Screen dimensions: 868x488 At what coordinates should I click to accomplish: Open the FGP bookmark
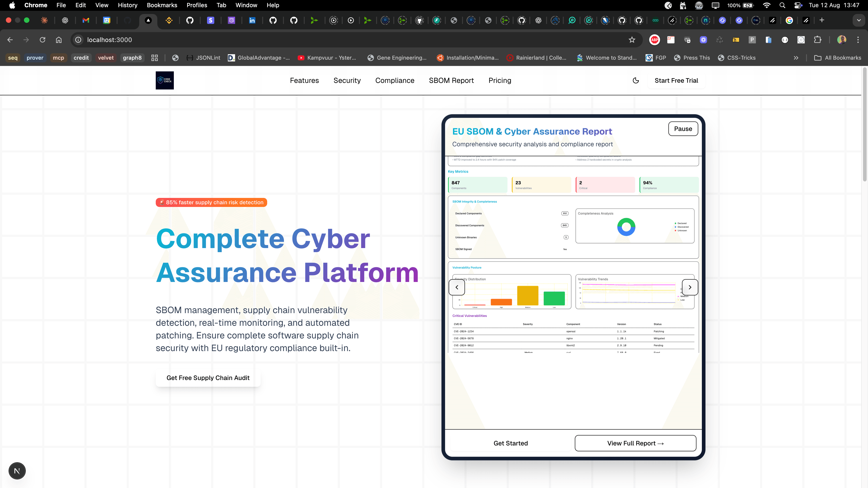click(656, 58)
